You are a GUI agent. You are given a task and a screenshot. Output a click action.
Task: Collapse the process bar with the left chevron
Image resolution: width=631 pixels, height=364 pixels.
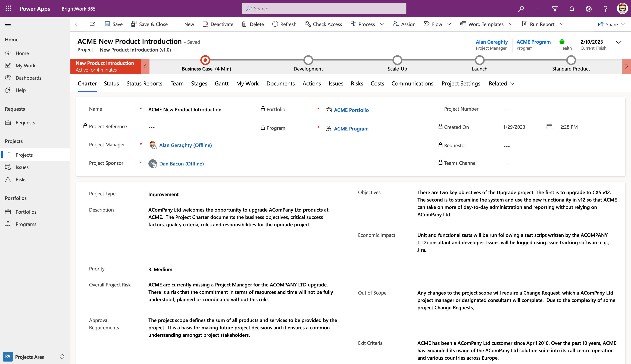pyautogui.click(x=145, y=66)
